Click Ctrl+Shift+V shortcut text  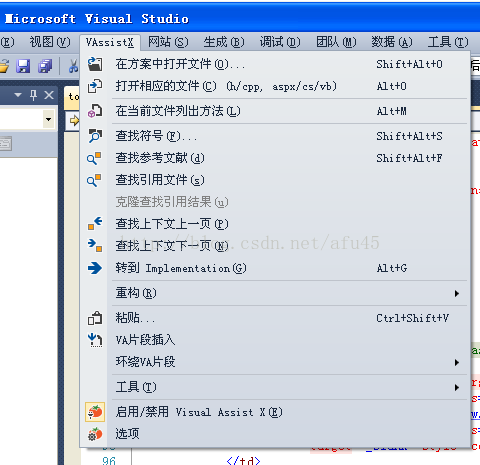coord(412,318)
